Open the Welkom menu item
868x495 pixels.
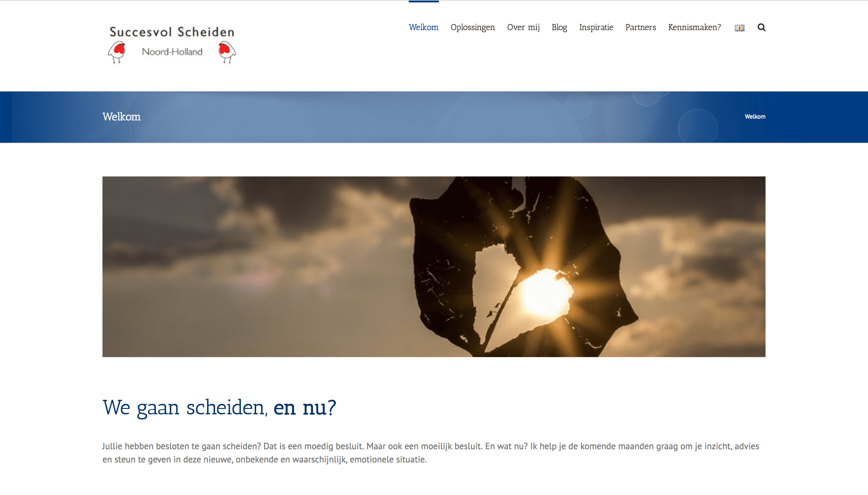[x=424, y=27]
